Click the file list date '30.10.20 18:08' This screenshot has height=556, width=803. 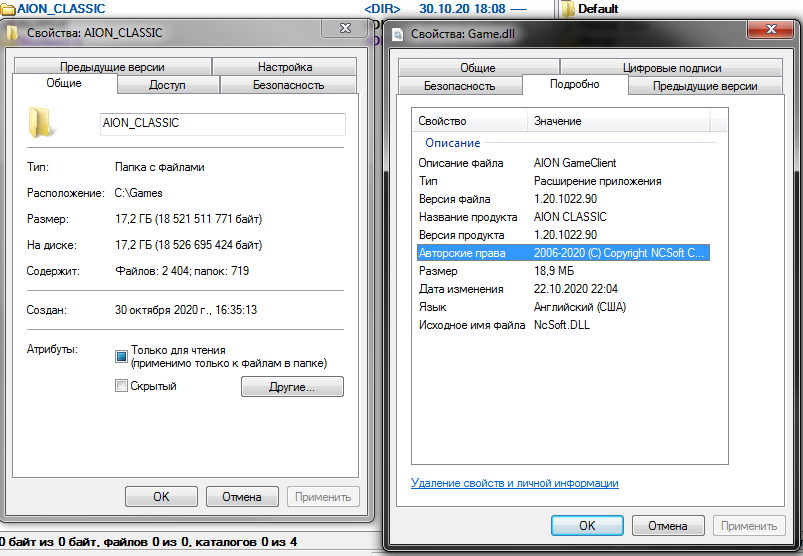[462, 9]
